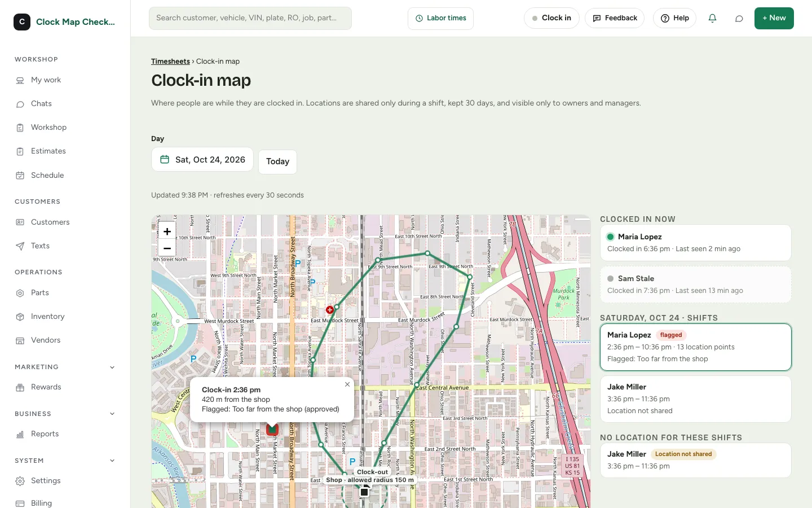The width and height of the screenshot is (812, 508).
Task: Focus the search customer, vehicle field
Action: [x=250, y=18]
